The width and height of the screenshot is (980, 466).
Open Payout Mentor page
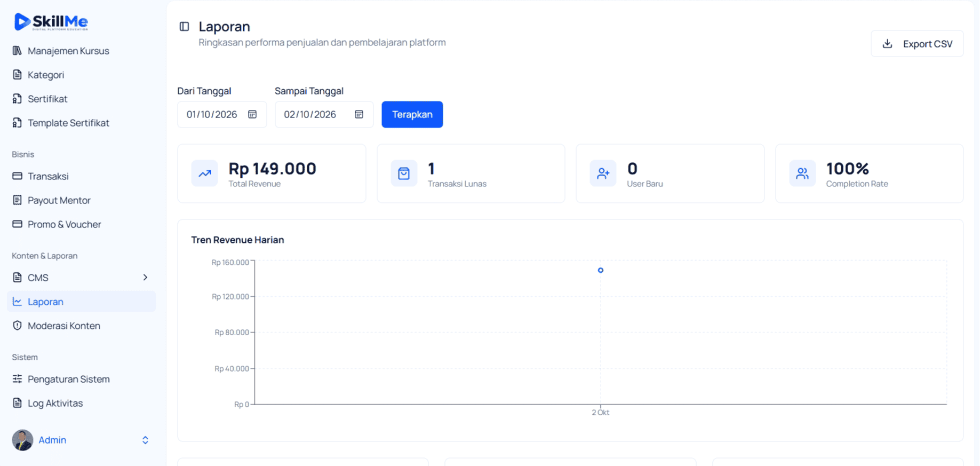click(81, 200)
